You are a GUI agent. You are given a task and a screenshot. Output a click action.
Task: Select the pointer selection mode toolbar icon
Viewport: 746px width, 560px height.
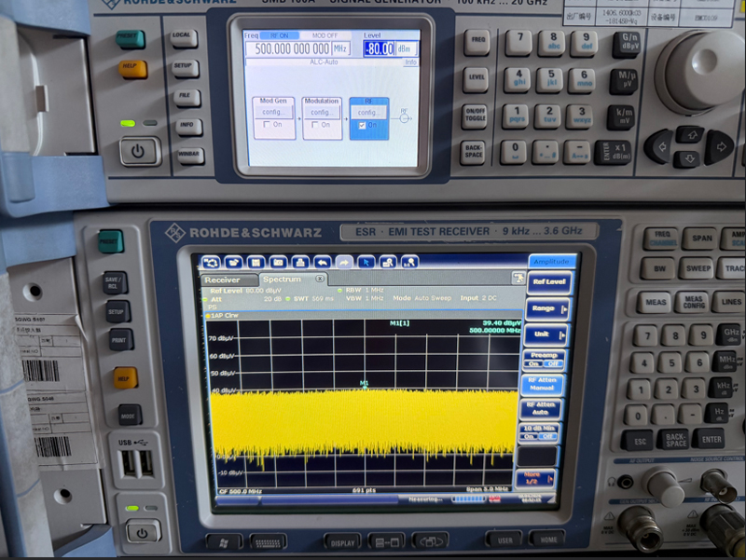pyautogui.click(x=366, y=263)
